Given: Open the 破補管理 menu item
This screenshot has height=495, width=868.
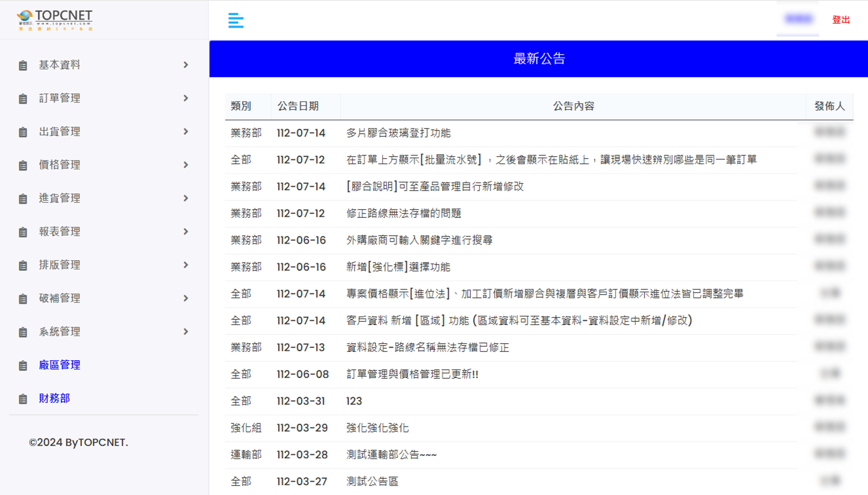Looking at the screenshot, I should coord(59,298).
